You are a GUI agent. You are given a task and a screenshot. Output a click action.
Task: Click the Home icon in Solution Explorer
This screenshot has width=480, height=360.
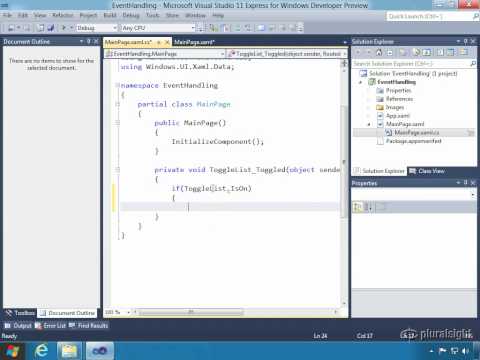[379, 52]
